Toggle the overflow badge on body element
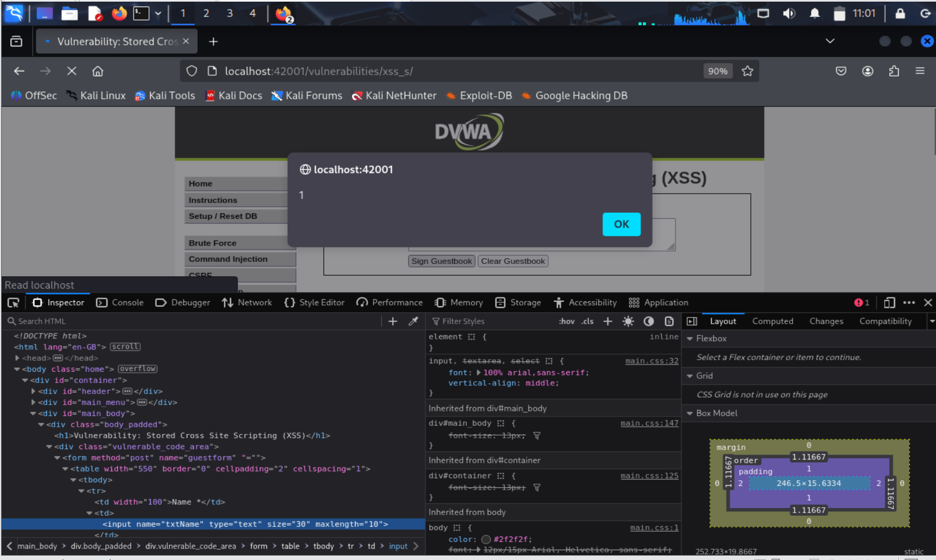The width and height of the screenshot is (936, 560). tap(138, 369)
